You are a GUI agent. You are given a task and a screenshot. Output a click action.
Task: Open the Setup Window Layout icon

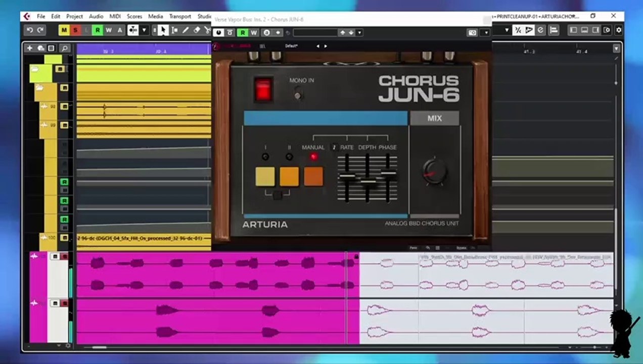[x=607, y=30]
